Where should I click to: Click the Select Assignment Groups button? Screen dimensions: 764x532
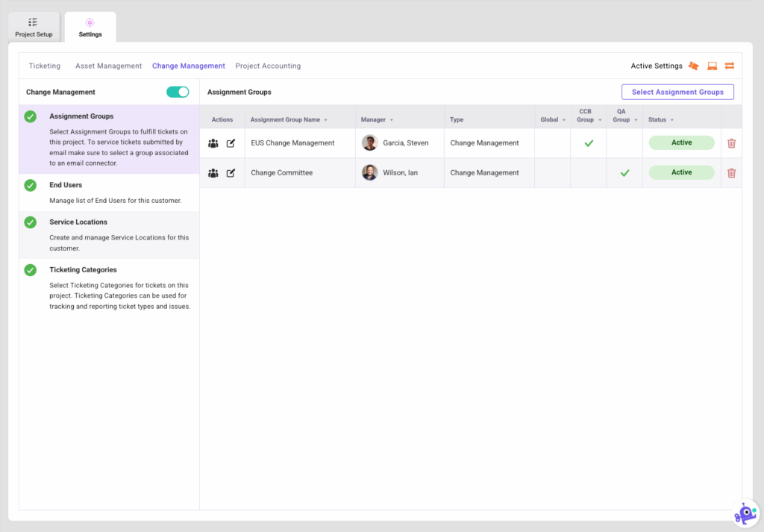pyautogui.click(x=677, y=92)
